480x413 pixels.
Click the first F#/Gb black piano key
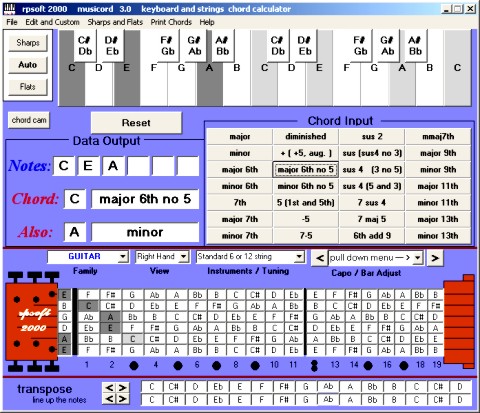pyautogui.click(x=167, y=46)
